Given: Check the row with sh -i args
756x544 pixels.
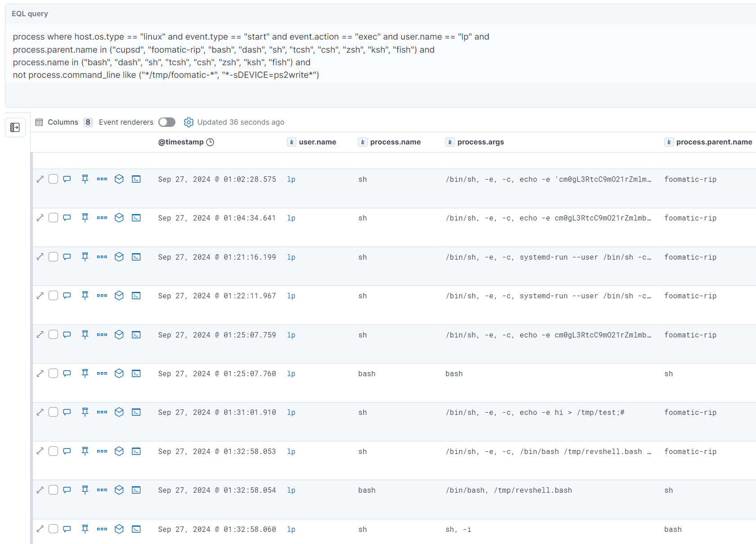Looking at the screenshot, I should 54,529.
